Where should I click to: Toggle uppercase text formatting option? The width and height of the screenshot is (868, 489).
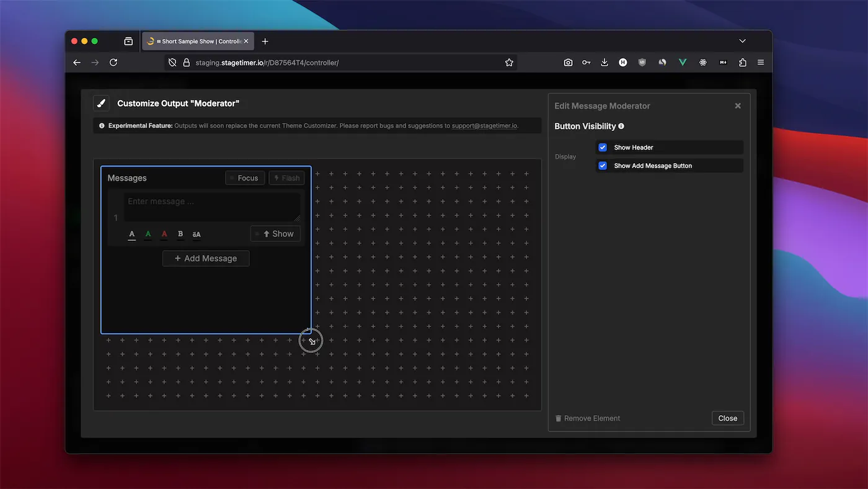197,234
